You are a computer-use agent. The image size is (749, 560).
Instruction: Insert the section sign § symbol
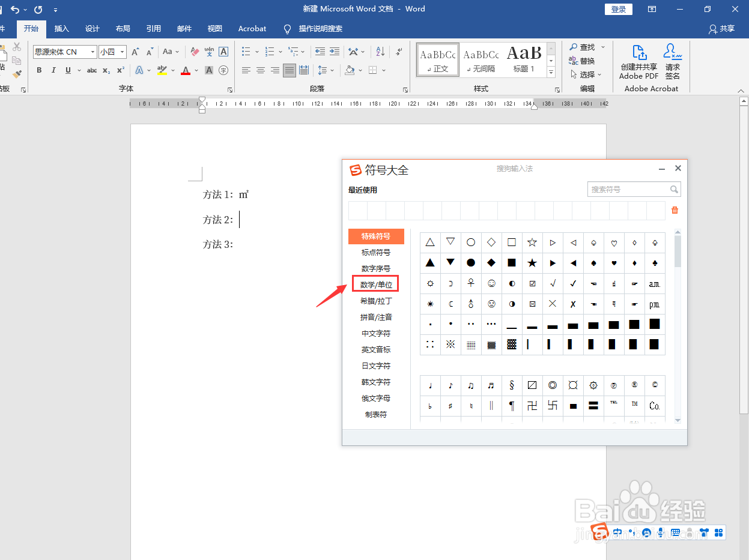pyautogui.click(x=512, y=385)
